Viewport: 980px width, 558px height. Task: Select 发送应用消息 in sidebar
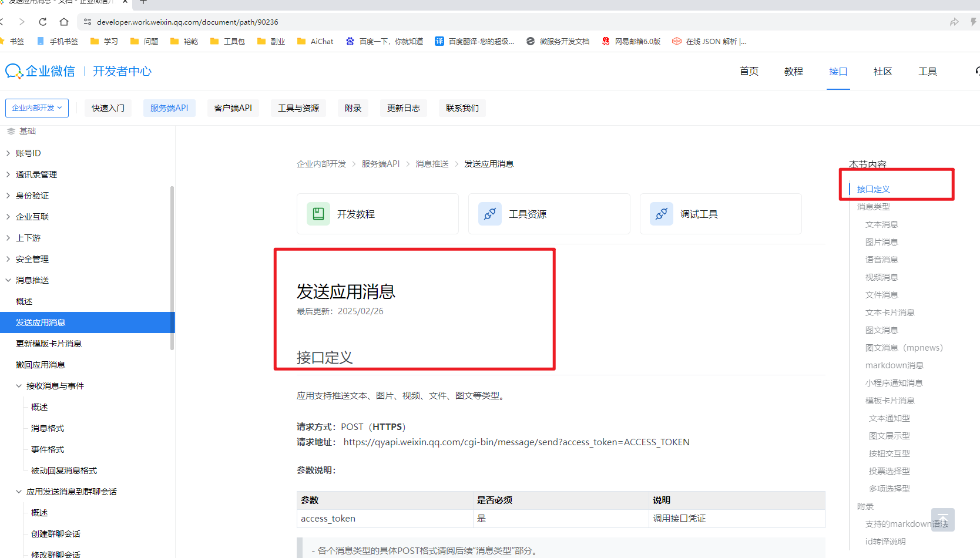[88, 322]
